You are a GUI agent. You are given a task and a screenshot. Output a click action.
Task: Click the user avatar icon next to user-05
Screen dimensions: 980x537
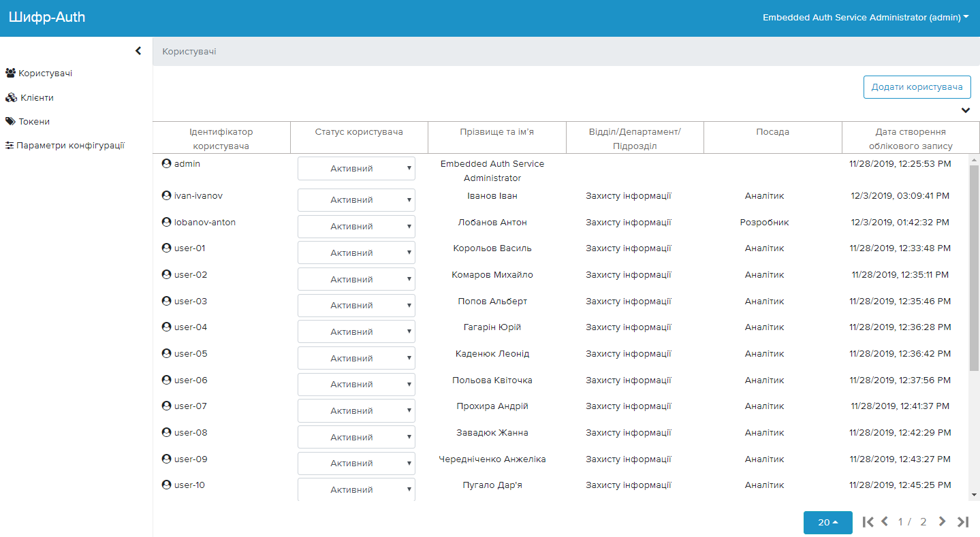click(x=166, y=353)
